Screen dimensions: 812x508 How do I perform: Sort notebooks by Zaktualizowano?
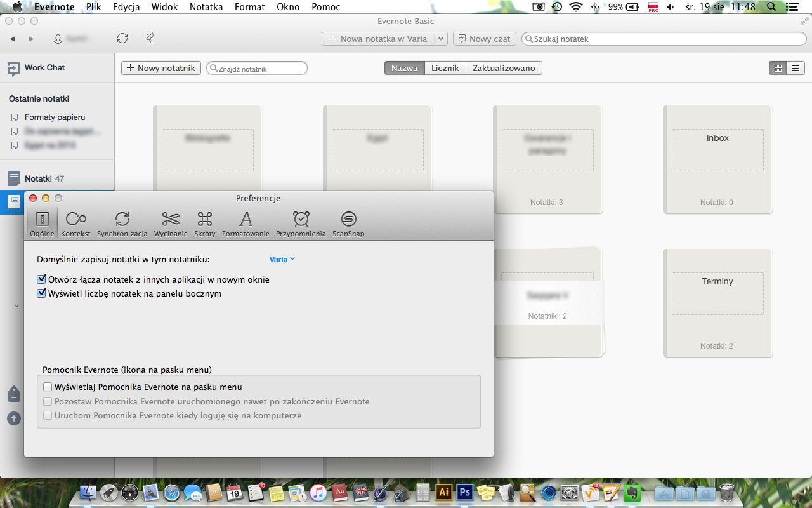[x=504, y=68]
